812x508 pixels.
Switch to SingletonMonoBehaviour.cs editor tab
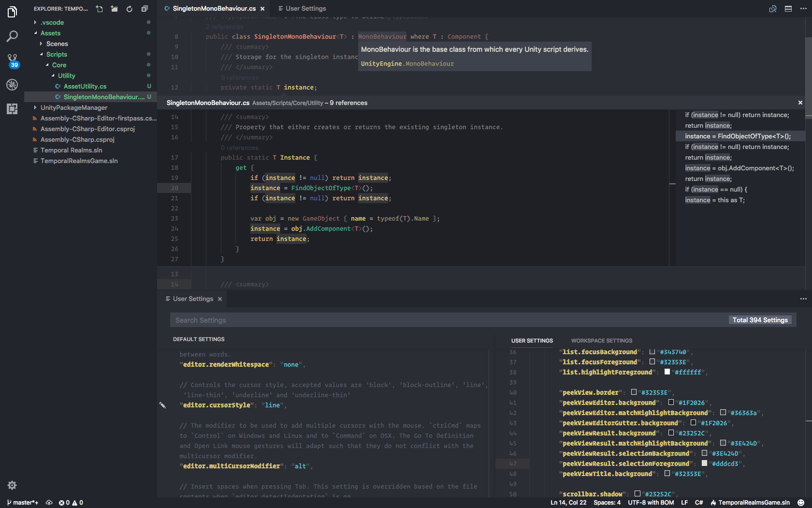[x=214, y=9]
